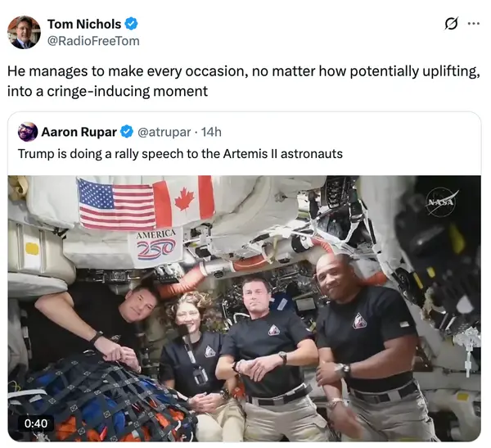
Task: Click the @atrupar handle
Action: 164,133
